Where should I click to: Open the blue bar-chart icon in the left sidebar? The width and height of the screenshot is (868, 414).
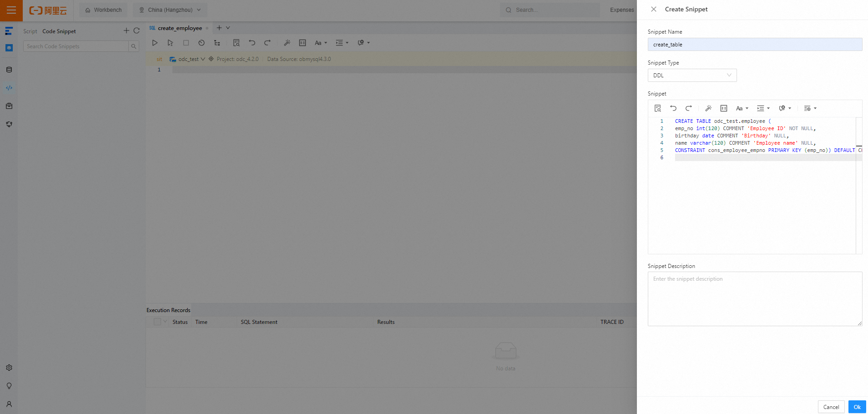pyautogui.click(x=9, y=31)
